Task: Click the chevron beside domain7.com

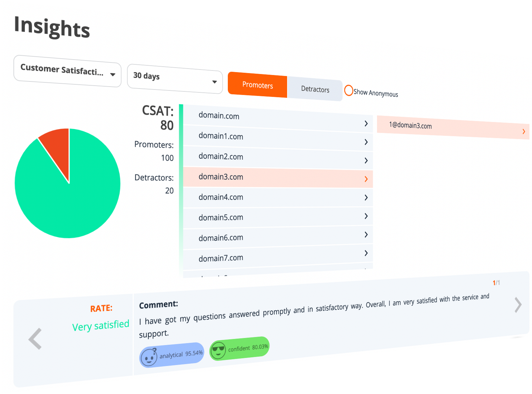Action: tap(366, 253)
